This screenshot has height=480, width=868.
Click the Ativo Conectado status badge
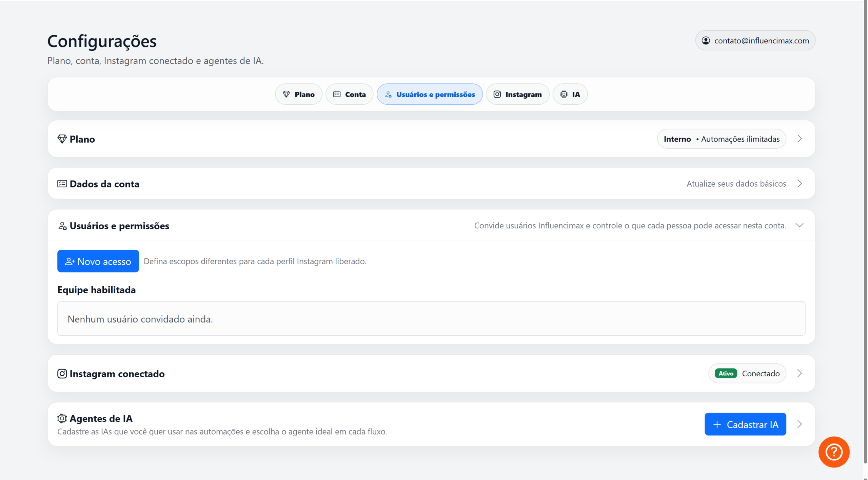(747, 373)
